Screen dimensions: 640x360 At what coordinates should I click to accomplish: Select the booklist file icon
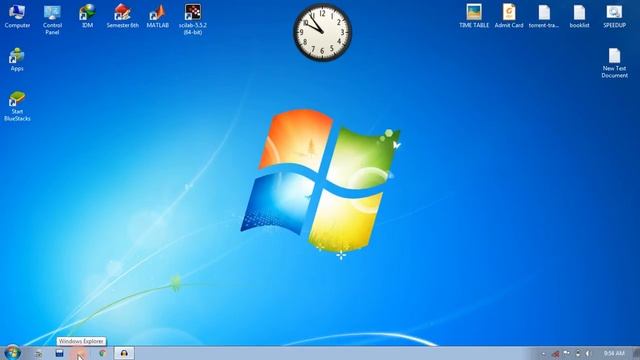[x=579, y=16]
